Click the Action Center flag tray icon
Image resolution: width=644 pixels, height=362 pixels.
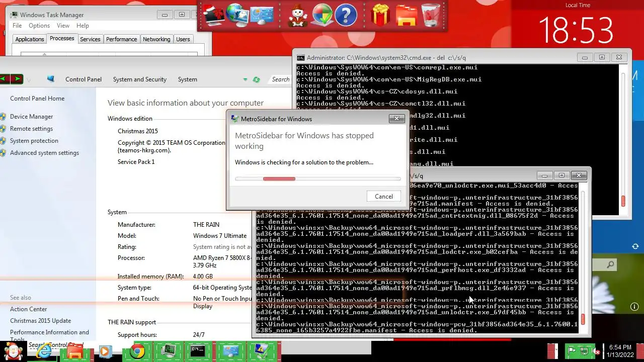click(572, 350)
